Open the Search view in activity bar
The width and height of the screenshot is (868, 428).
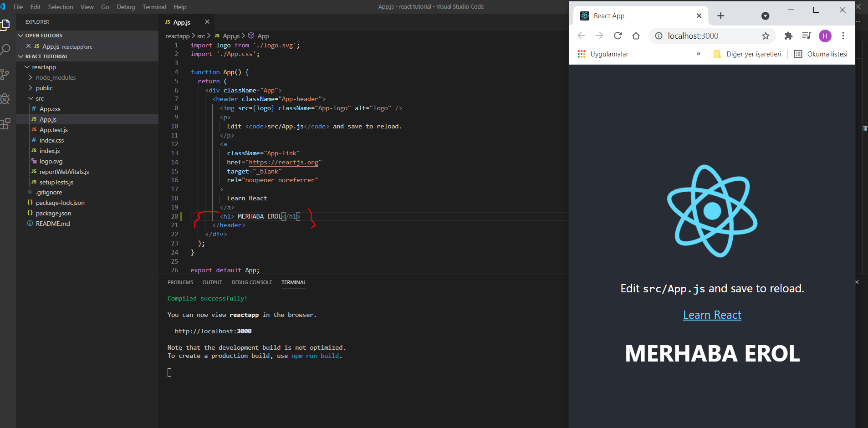(x=5, y=49)
